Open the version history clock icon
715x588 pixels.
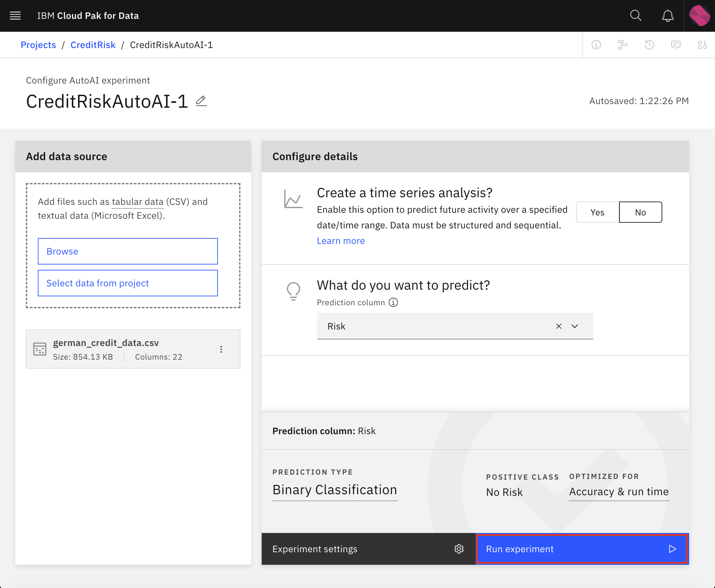tap(649, 45)
